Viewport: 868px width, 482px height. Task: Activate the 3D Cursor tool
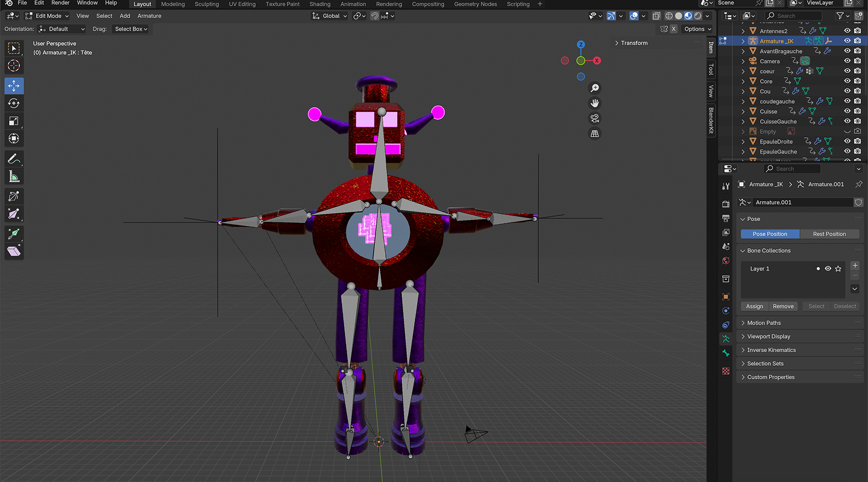coord(14,66)
